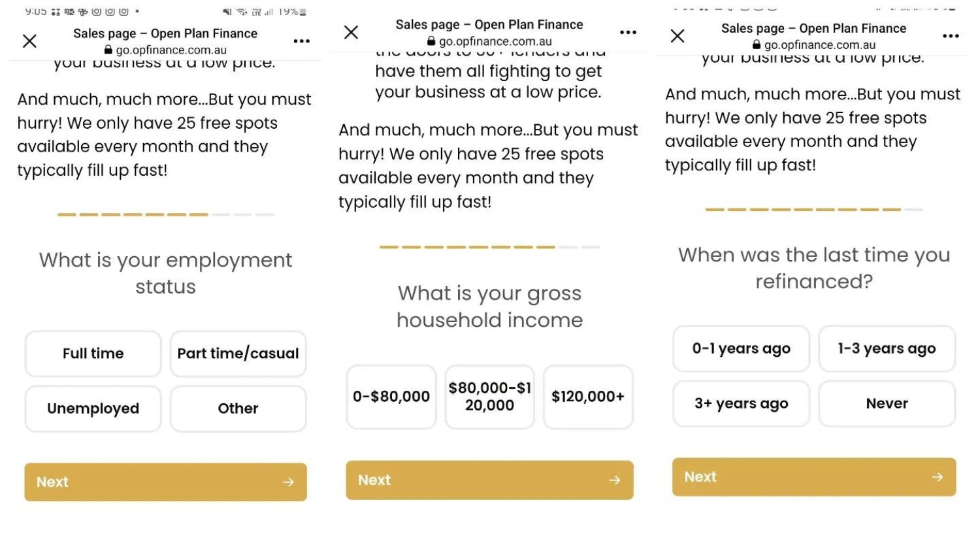Viewport: 980px width, 549px height.
Task: Open three-dot menu on the left phone screen
Action: [302, 41]
